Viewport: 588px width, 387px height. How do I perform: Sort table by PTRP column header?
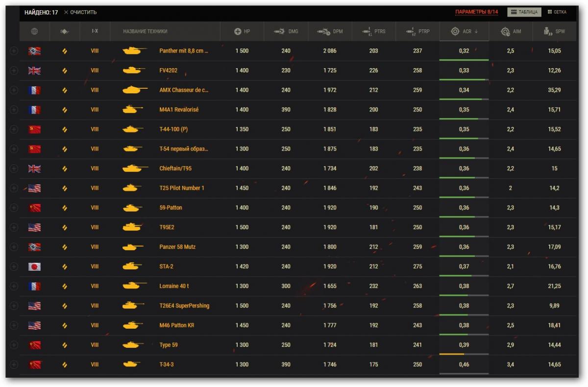click(418, 31)
